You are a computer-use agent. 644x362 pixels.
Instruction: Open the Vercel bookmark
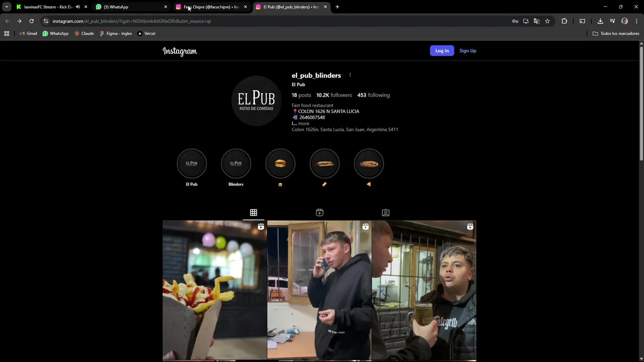146,34
